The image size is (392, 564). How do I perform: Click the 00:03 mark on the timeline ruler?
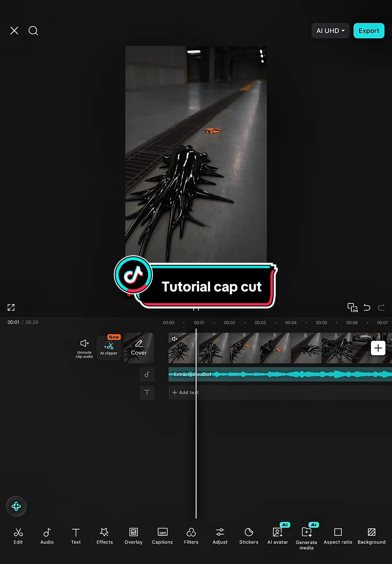pos(260,323)
